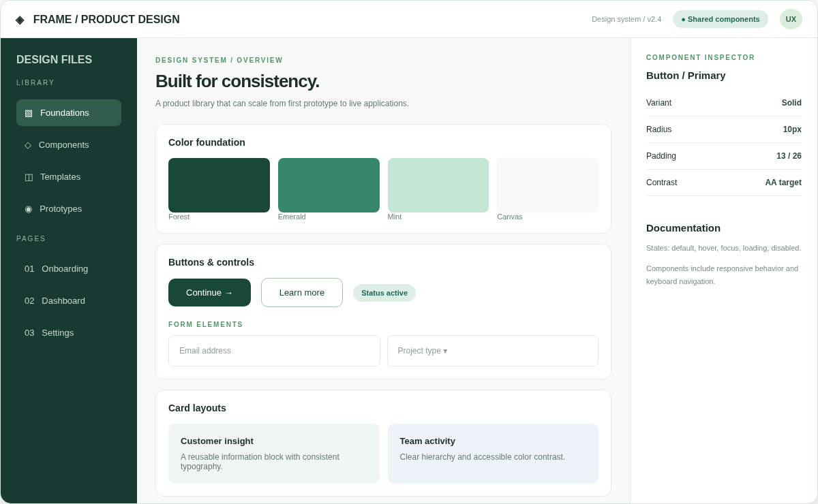Select the Emerald color swatch
Screen dimensions: 818x504
pos(329,185)
